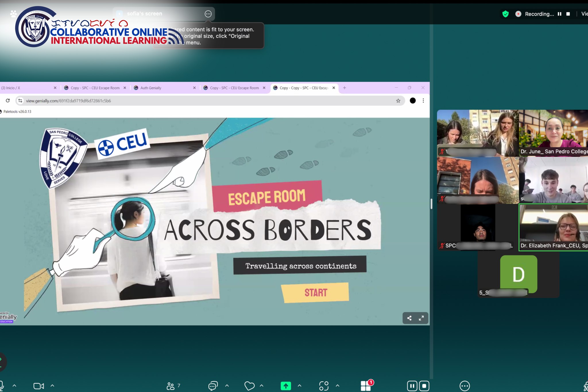This screenshot has width=588, height=392.
Task: Click the START button on escape room
Action: click(x=315, y=292)
